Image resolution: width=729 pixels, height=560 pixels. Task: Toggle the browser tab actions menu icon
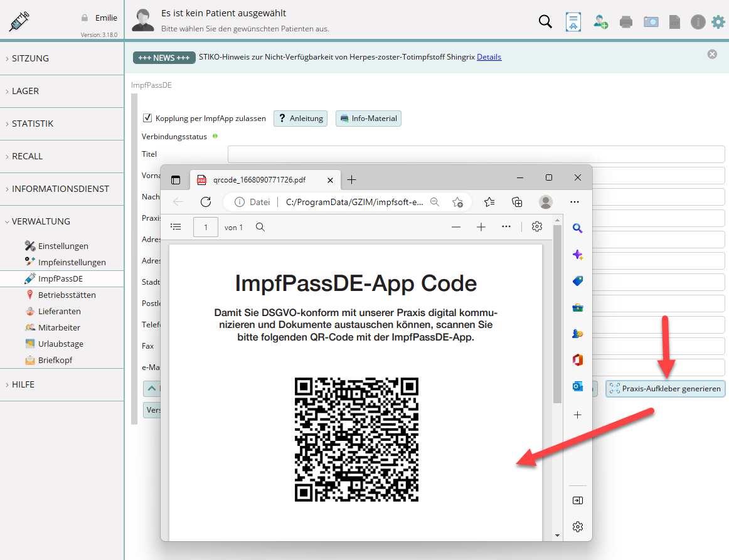(x=176, y=180)
